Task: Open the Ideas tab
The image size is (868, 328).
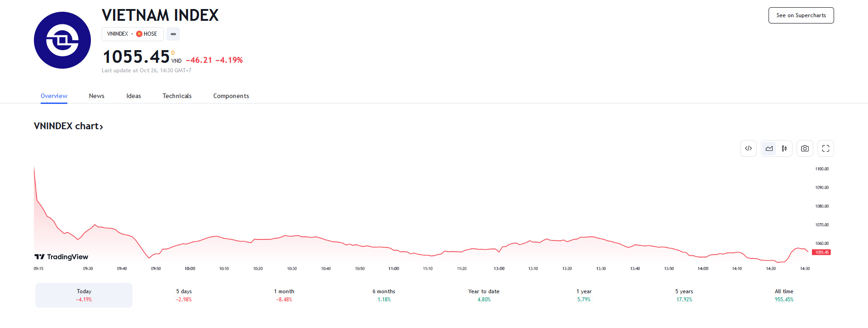Action: 134,96
